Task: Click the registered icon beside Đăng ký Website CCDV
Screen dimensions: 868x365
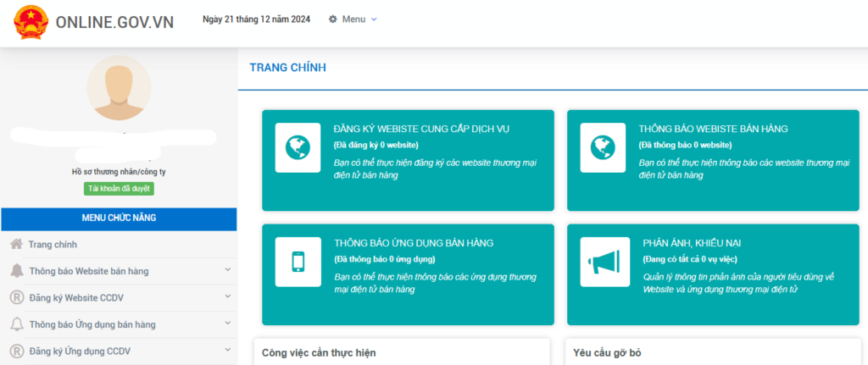Action: pos(16,297)
